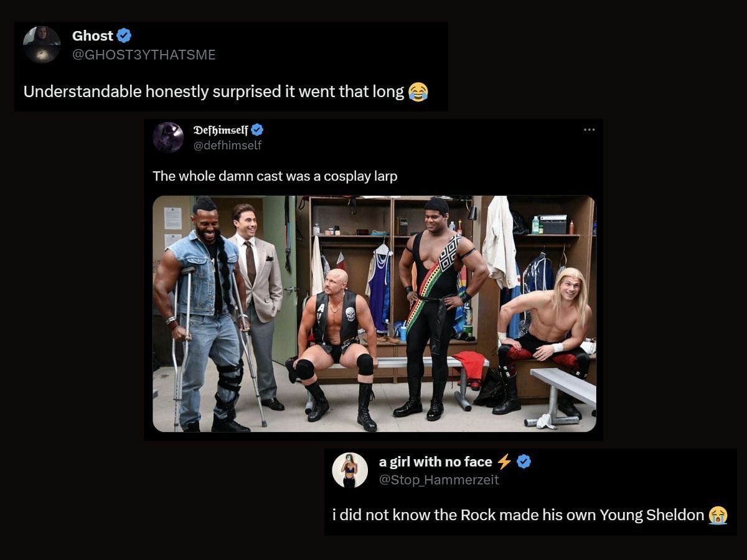Open the wrestlers locker room photo
747x560 pixels.
pos(374,314)
